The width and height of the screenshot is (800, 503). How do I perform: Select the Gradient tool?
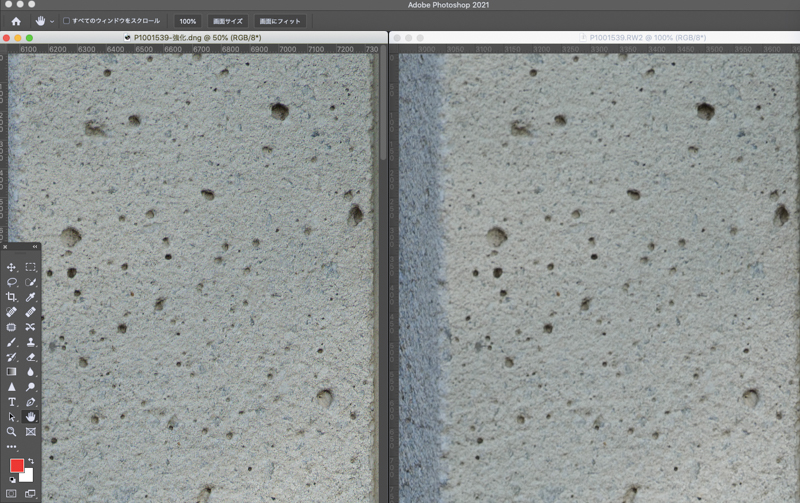click(x=11, y=372)
